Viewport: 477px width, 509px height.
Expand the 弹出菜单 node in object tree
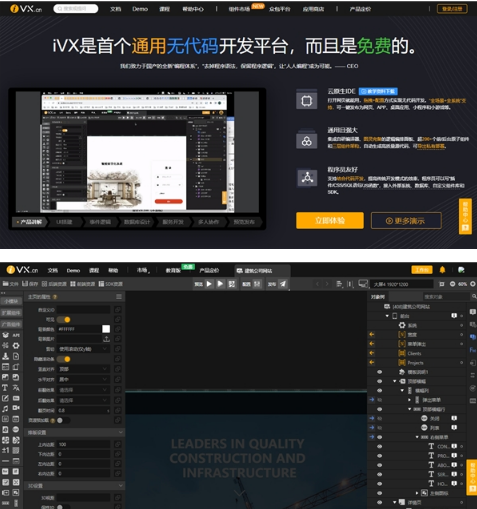point(410,400)
